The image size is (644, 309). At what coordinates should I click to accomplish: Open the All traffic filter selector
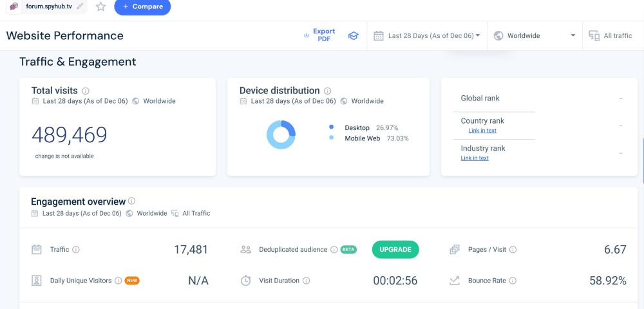[x=611, y=36]
